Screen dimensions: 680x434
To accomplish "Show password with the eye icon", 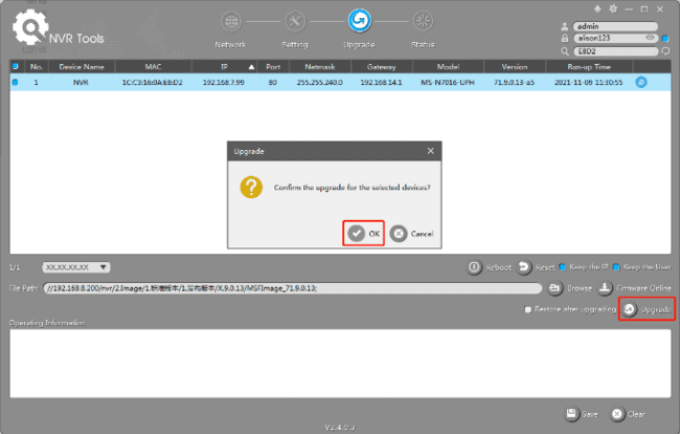I will 652,38.
